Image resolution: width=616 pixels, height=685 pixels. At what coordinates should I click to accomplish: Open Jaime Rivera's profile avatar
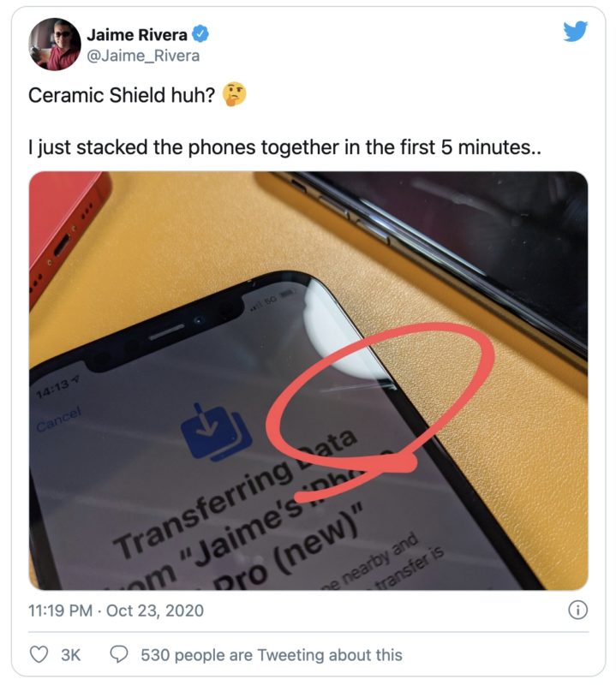(55, 45)
